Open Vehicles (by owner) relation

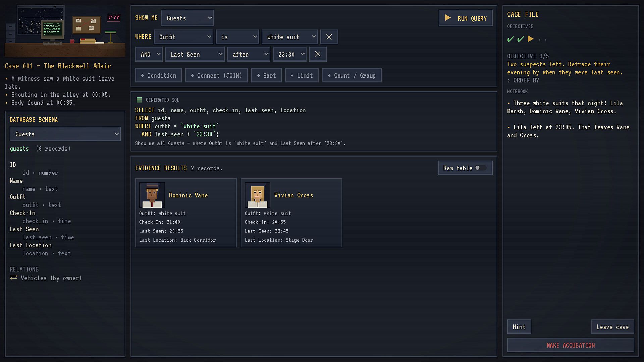51,278
